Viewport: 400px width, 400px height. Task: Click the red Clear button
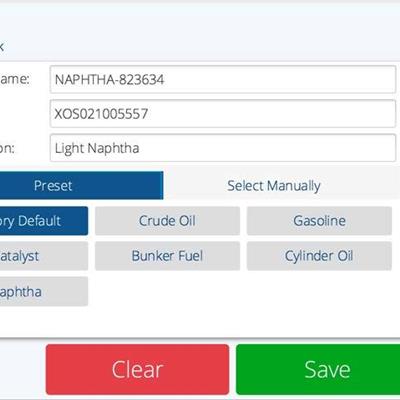pos(137,369)
